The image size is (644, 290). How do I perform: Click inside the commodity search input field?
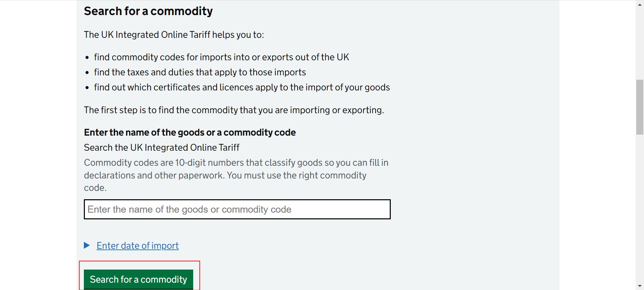237,209
